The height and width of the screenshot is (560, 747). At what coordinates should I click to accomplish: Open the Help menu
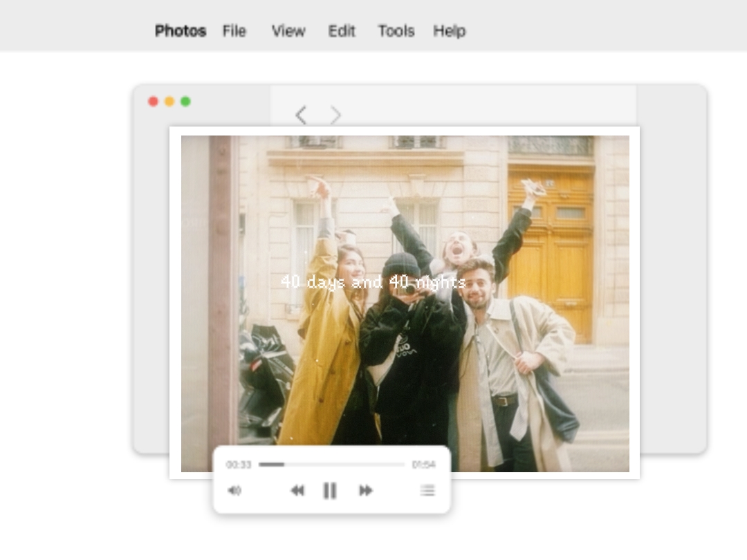(449, 31)
